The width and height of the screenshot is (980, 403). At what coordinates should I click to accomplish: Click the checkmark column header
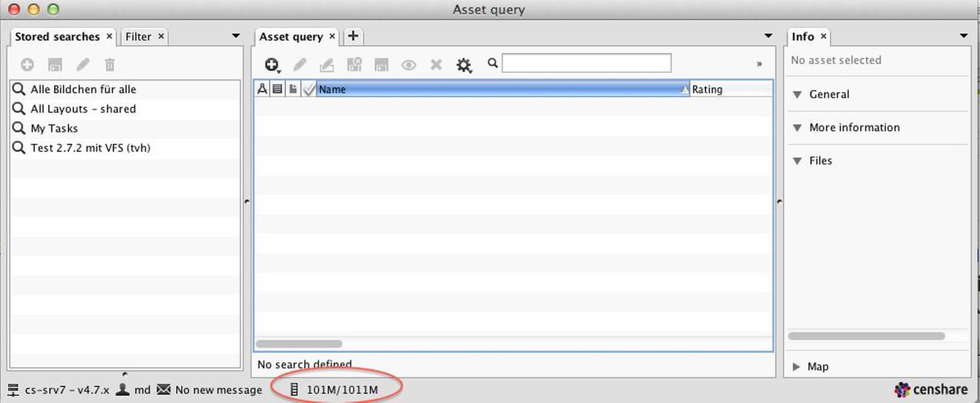click(x=309, y=89)
